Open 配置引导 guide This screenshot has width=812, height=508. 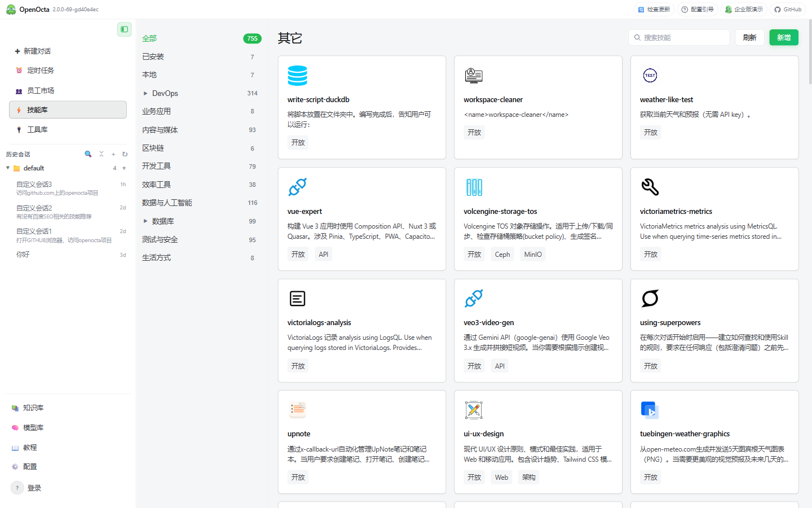coord(697,10)
